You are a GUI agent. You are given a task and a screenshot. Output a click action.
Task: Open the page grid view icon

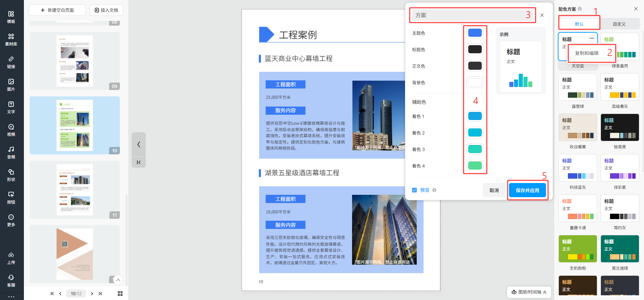coord(120,294)
